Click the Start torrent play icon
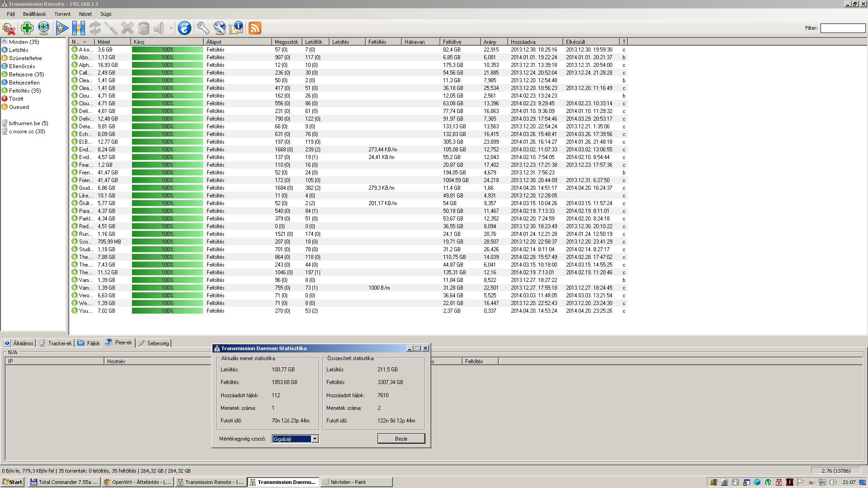Image resolution: width=868 pixels, height=488 pixels. [62, 28]
